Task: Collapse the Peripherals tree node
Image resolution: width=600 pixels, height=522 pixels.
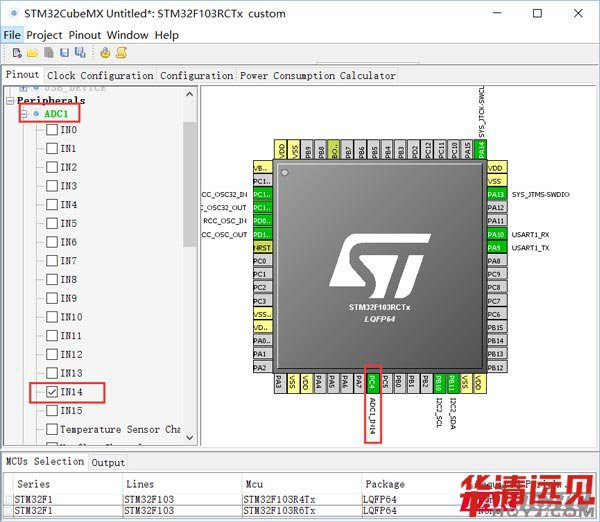Action: (10, 101)
